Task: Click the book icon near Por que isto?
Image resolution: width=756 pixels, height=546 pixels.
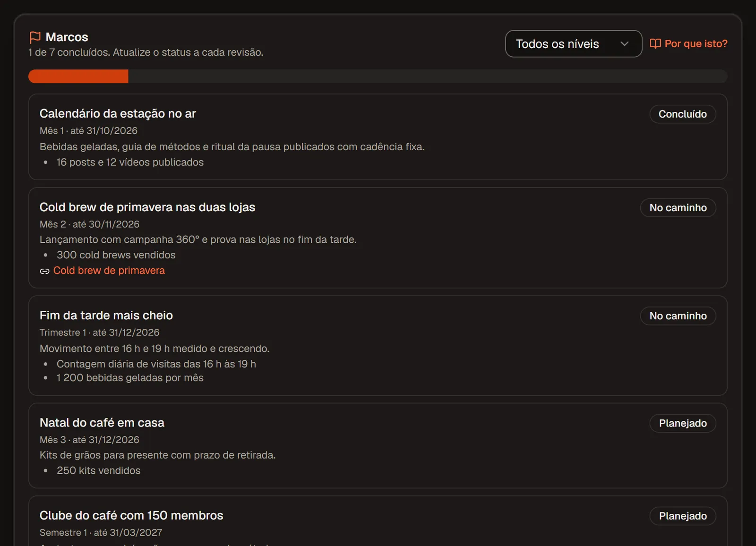Action: tap(655, 43)
